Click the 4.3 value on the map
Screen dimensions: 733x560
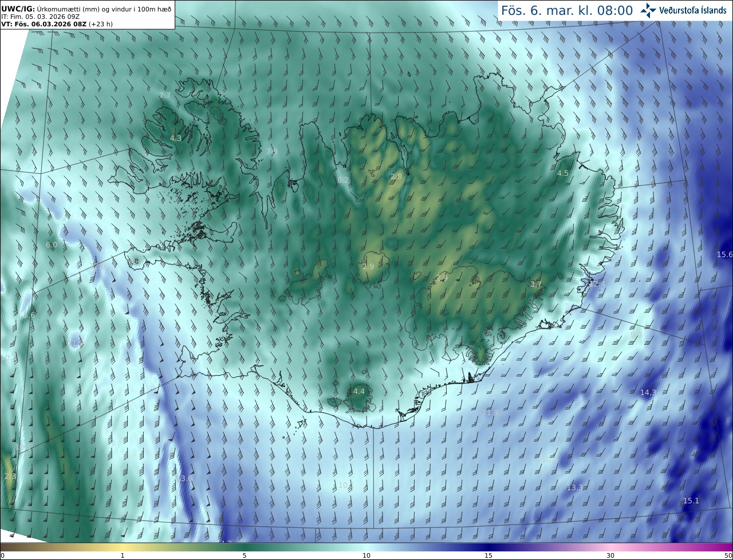click(x=176, y=138)
